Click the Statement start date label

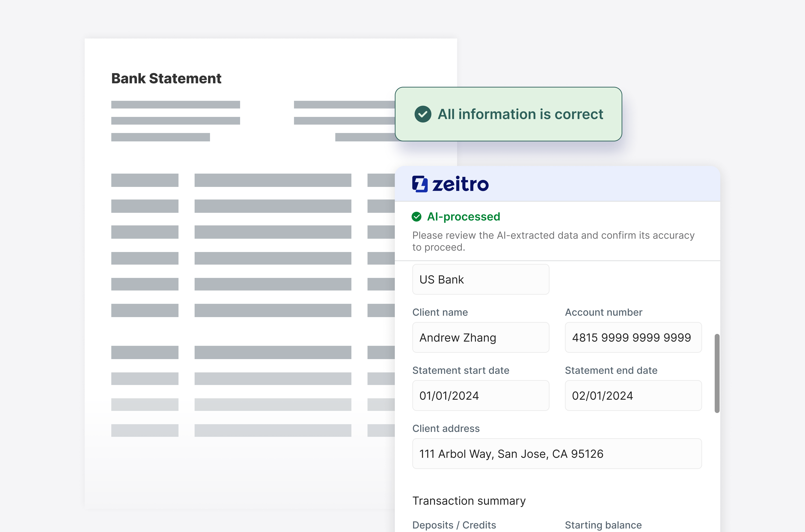pos(461,370)
